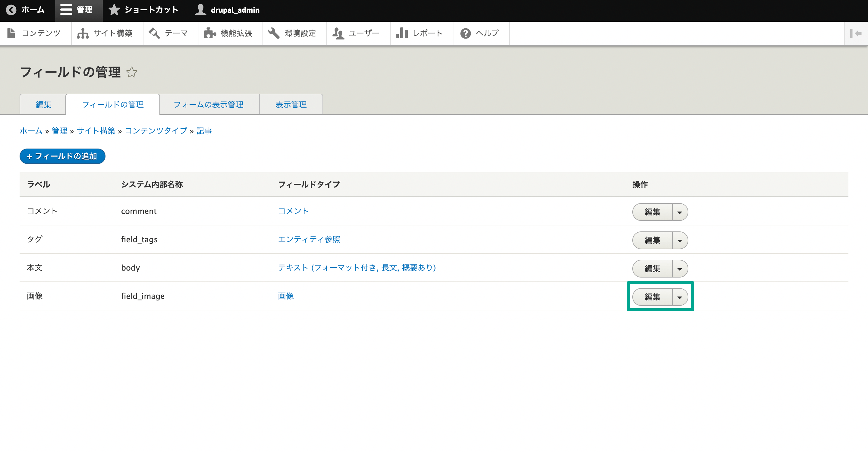Switch to the 表示管理 tab
868x452 pixels.
pos(291,105)
